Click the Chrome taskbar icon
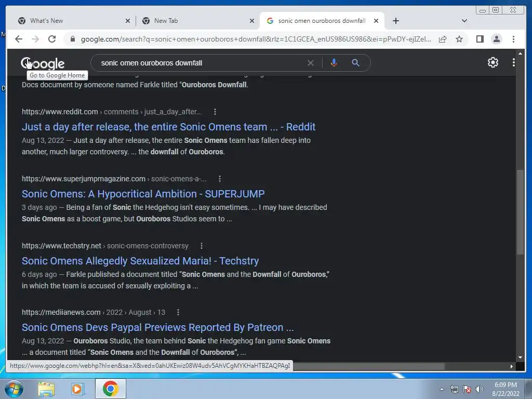This screenshot has width=532, height=399. [110, 389]
